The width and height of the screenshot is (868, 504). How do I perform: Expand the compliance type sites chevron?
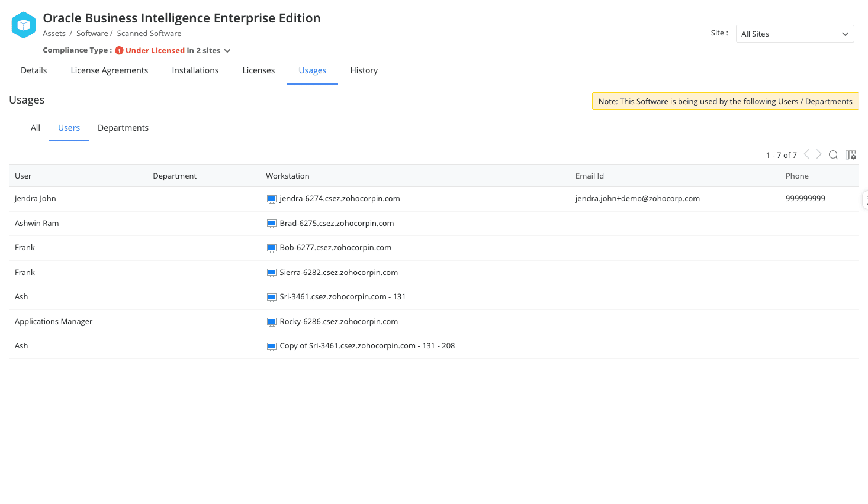coord(227,51)
